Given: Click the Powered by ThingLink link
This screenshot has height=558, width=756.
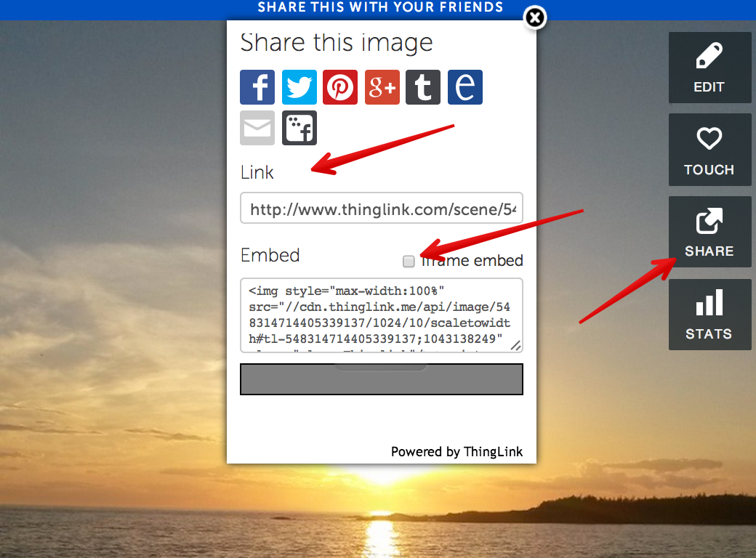Looking at the screenshot, I should 457,451.
